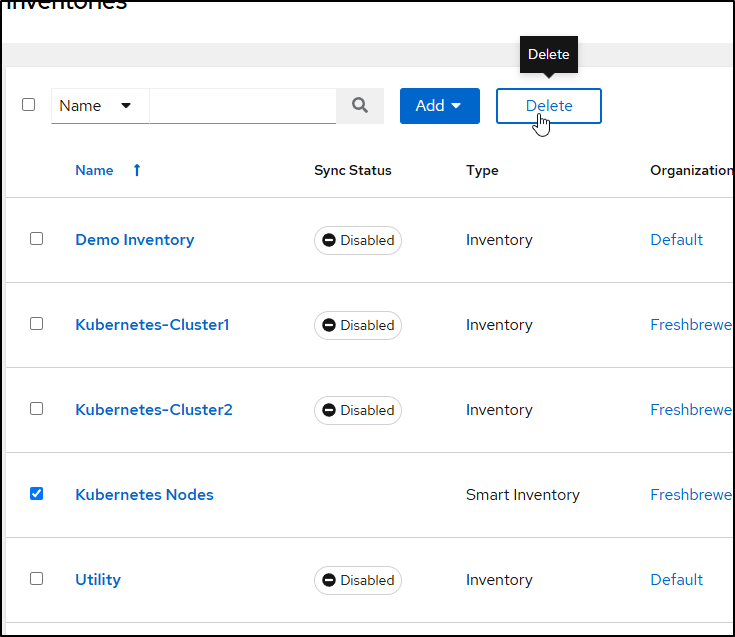The width and height of the screenshot is (735, 637).
Task: Toggle the select-all checkbox in toolbar
Action: (x=29, y=105)
